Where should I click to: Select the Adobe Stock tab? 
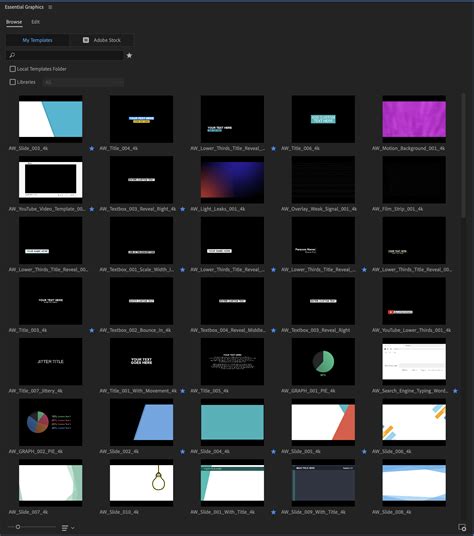point(101,40)
